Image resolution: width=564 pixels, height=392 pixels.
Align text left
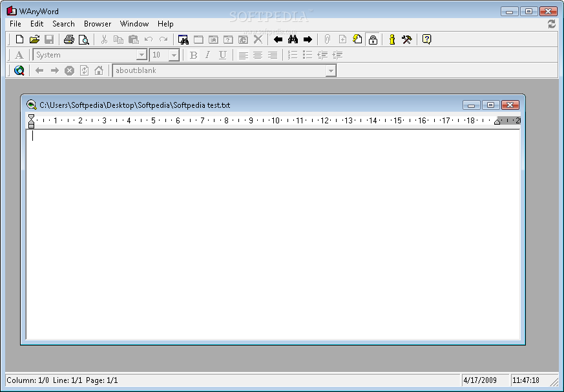(x=243, y=55)
